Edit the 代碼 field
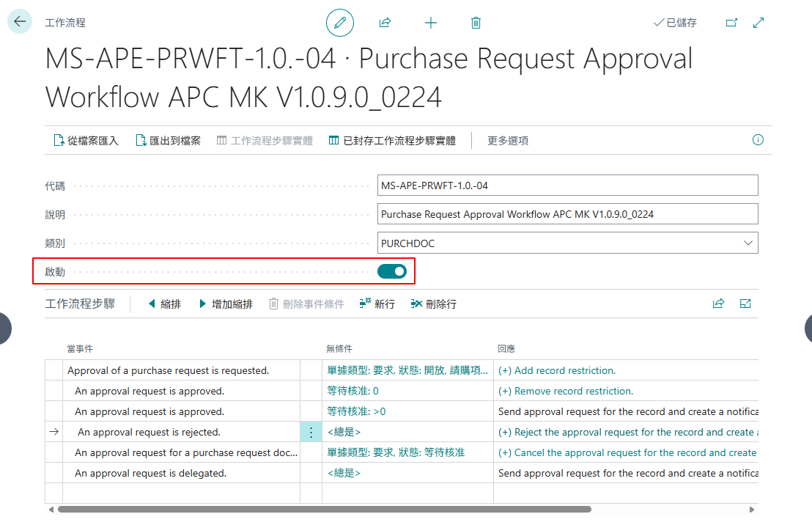Image resolution: width=812 pixels, height=525 pixels. (567, 186)
